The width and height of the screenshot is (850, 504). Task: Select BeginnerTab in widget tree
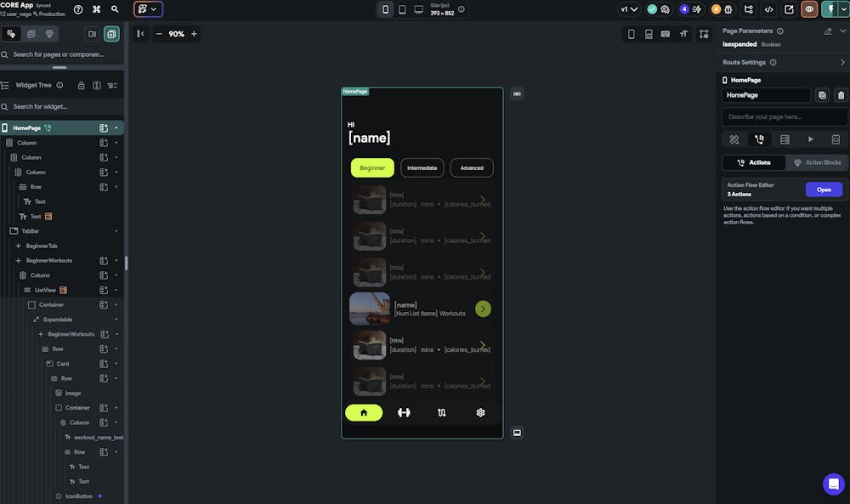click(x=42, y=246)
